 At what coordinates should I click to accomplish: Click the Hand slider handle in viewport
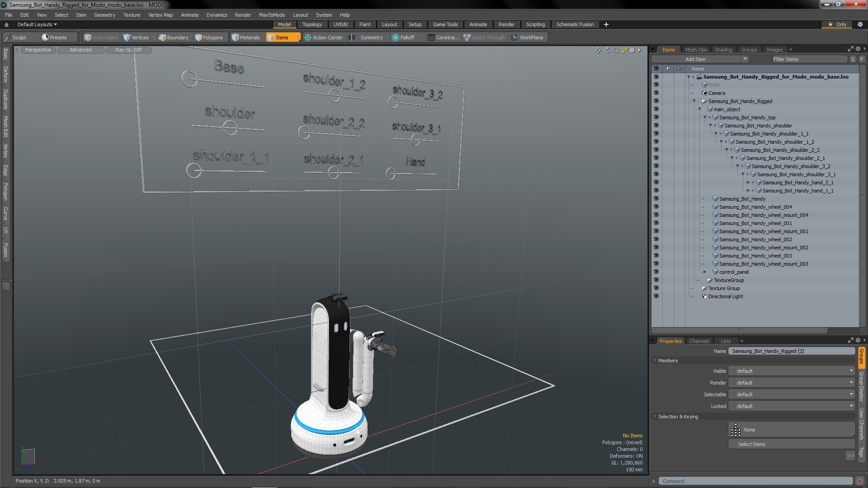391,173
